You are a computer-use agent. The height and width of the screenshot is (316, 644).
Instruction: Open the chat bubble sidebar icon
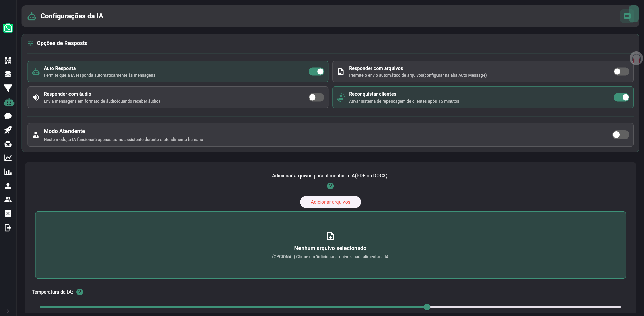click(x=8, y=116)
